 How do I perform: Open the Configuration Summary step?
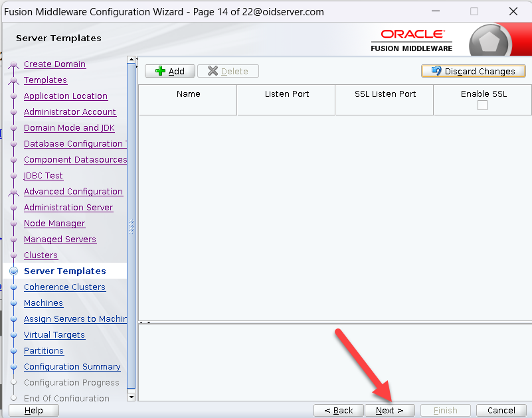[x=72, y=367]
